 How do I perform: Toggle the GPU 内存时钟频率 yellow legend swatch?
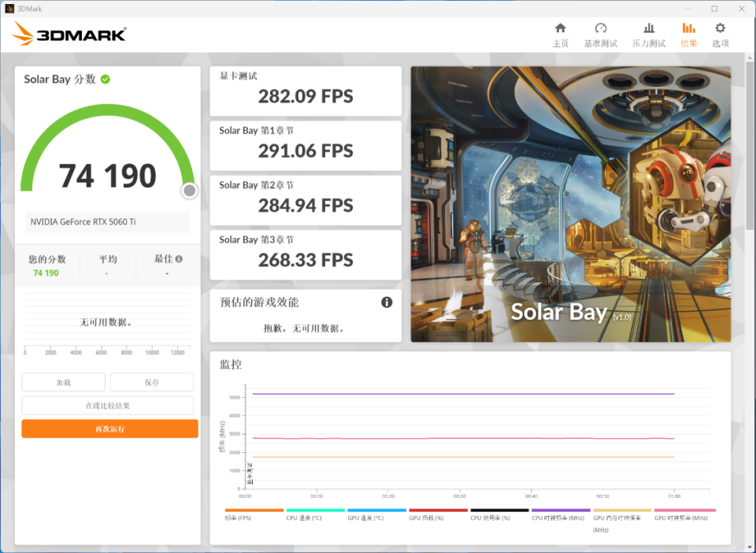point(622,510)
